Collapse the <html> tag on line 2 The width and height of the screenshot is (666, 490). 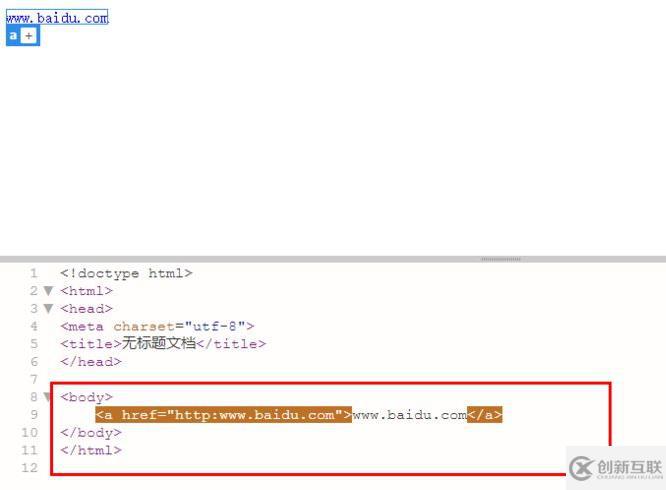(x=48, y=291)
